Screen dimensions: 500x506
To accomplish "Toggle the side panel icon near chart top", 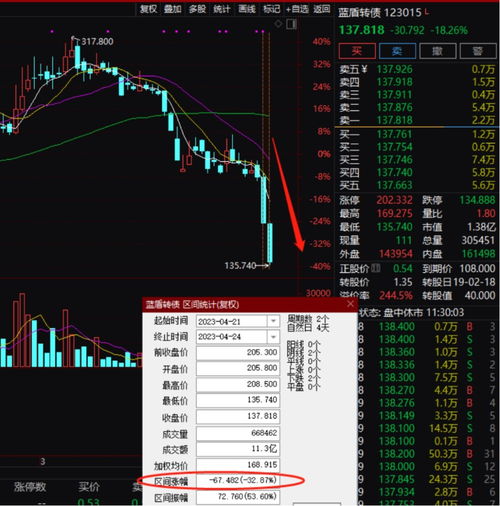I will coord(291,24).
